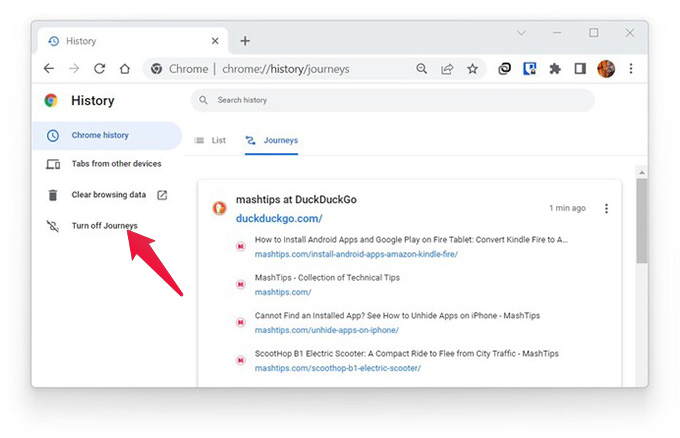The image size is (680, 438).
Task: Click the Chrome logo beside History
Action: coord(51,101)
